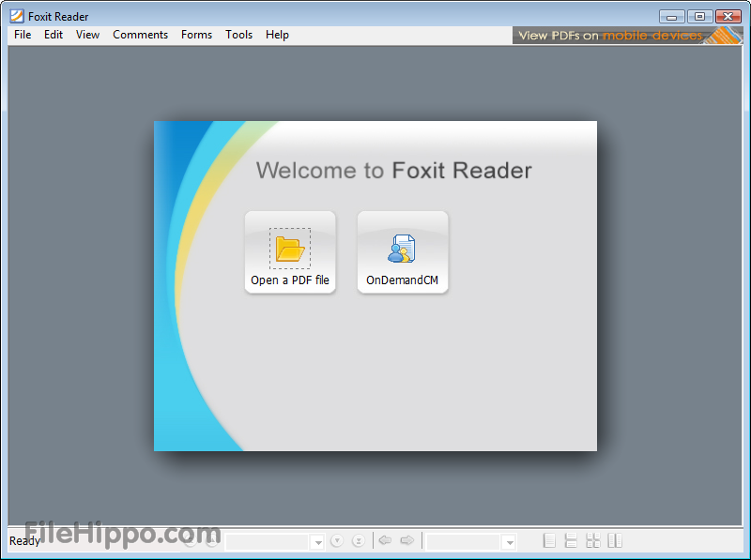Click the Previous View arrow icon

385,541
